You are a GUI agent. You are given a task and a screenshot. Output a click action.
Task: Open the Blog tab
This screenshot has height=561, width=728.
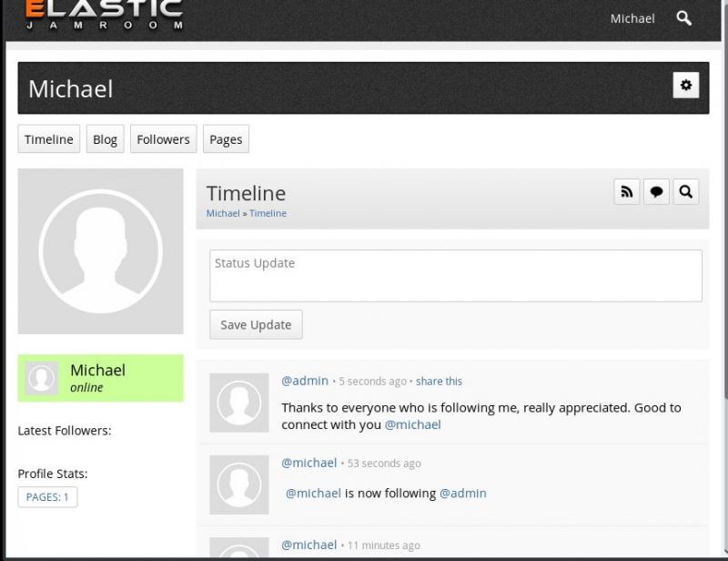[x=105, y=139]
